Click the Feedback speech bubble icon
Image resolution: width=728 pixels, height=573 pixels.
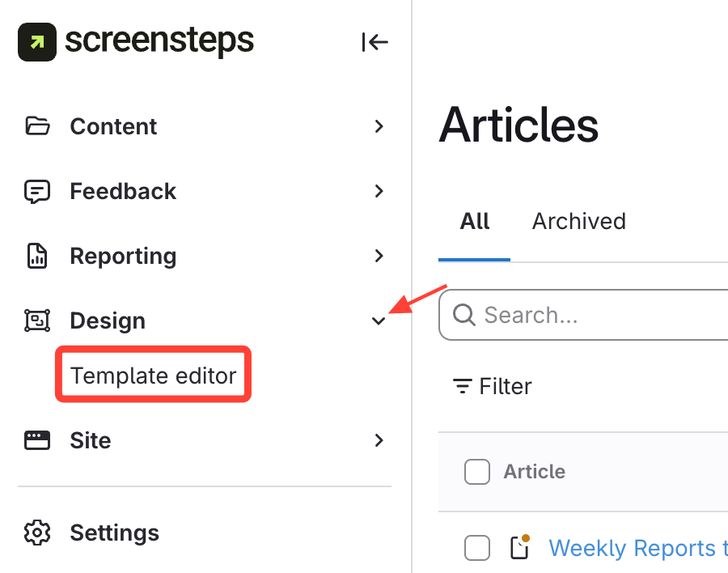click(x=37, y=192)
